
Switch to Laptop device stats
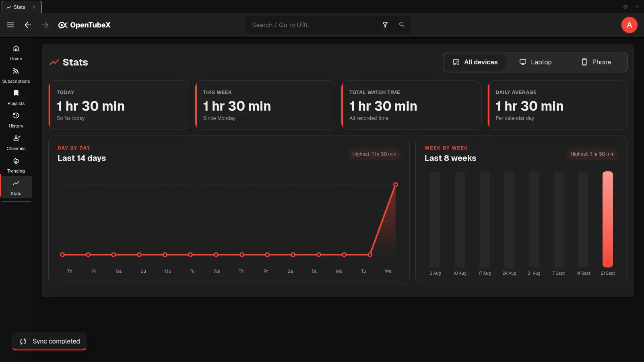click(x=535, y=62)
